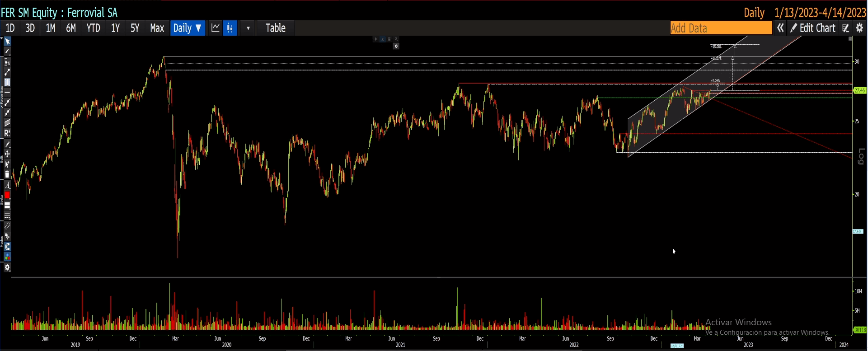Screen dimensions: 868x351
Task: Activate the text annotation tool
Action: tap(7, 83)
